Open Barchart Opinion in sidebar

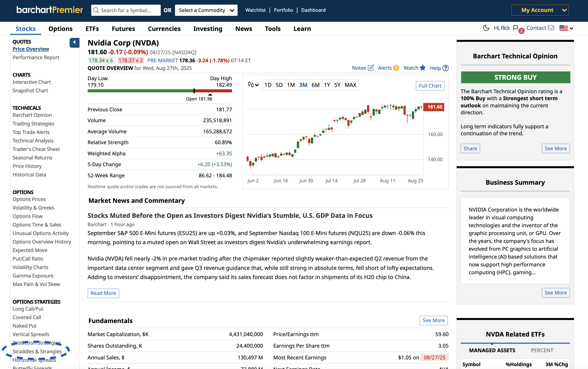pyautogui.click(x=32, y=115)
